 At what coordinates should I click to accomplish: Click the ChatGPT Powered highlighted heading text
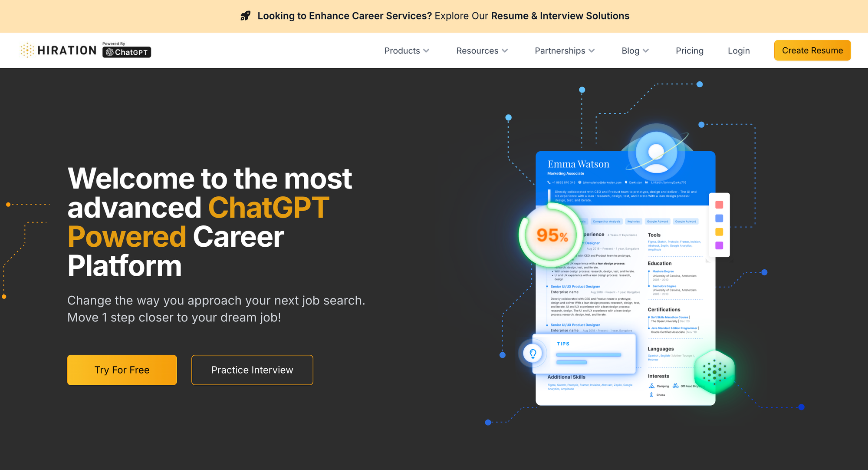coord(199,222)
